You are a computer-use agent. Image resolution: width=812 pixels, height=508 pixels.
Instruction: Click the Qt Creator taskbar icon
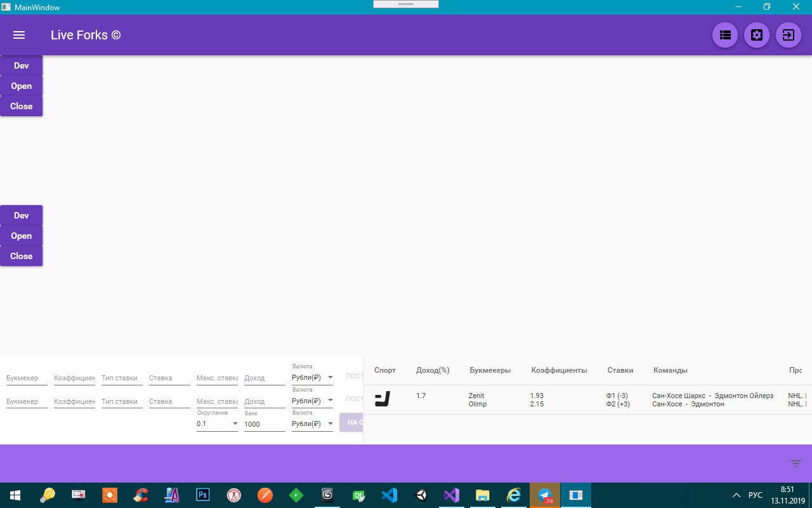(358, 495)
